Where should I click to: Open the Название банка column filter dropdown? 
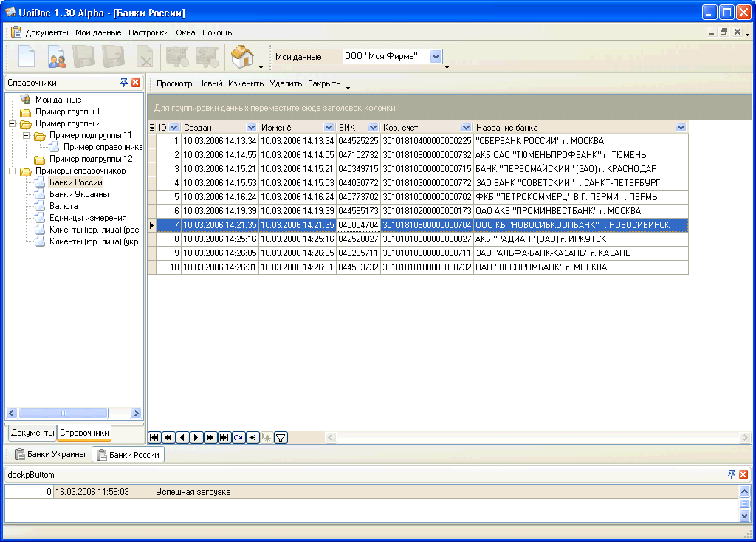pos(681,128)
